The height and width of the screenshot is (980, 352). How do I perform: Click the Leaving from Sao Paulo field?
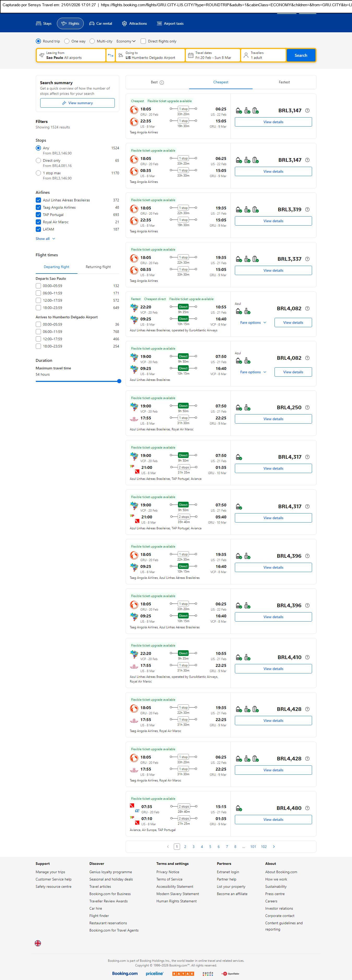click(x=71, y=55)
